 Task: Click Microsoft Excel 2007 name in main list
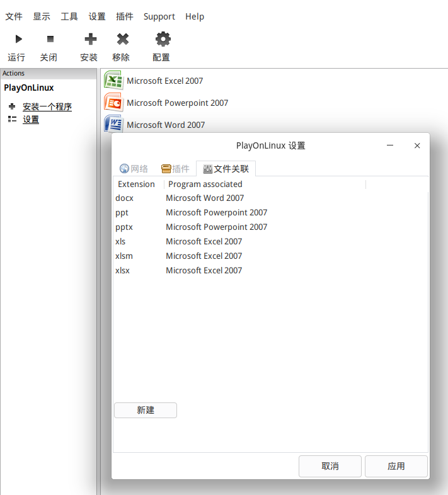pyautogui.click(x=164, y=81)
